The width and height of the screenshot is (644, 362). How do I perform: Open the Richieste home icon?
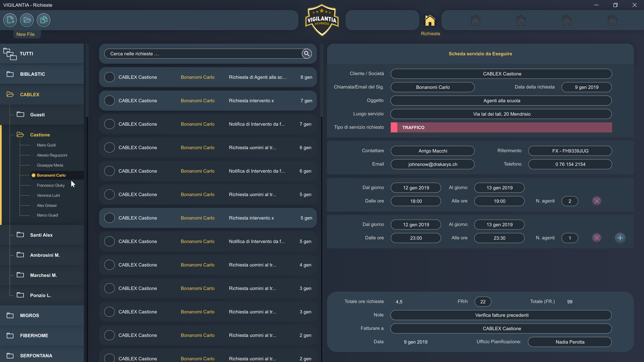pyautogui.click(x=430, y=21)
